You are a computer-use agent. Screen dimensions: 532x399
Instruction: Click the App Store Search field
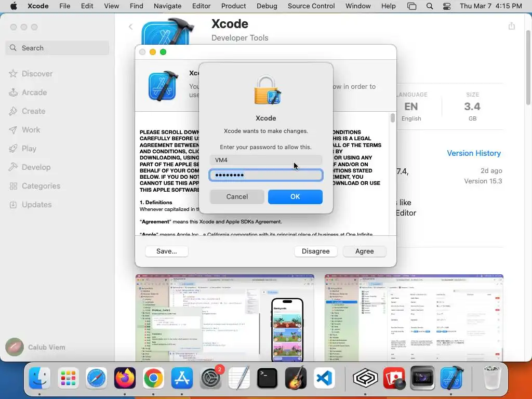[x=57, y=48]
